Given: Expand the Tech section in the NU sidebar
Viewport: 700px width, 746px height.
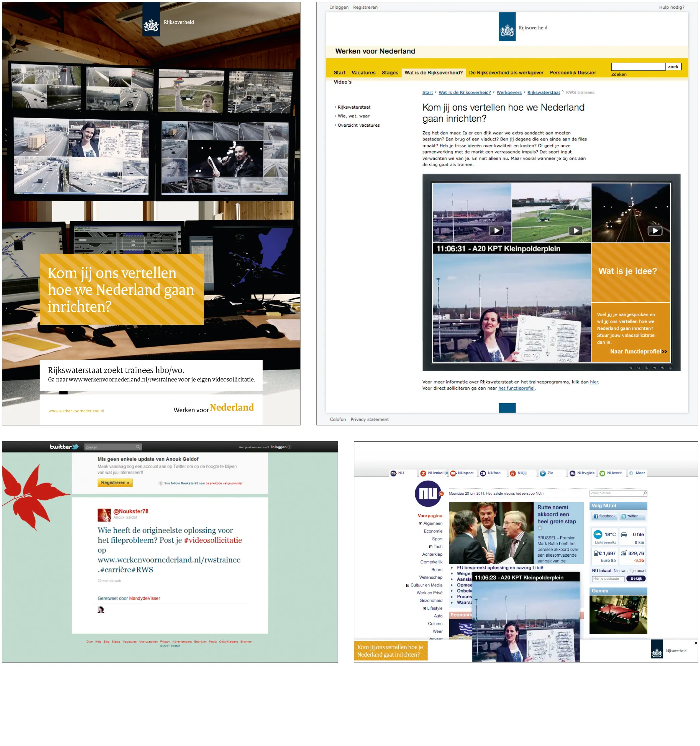Looking at the screenshot, I should pos(431,547).
